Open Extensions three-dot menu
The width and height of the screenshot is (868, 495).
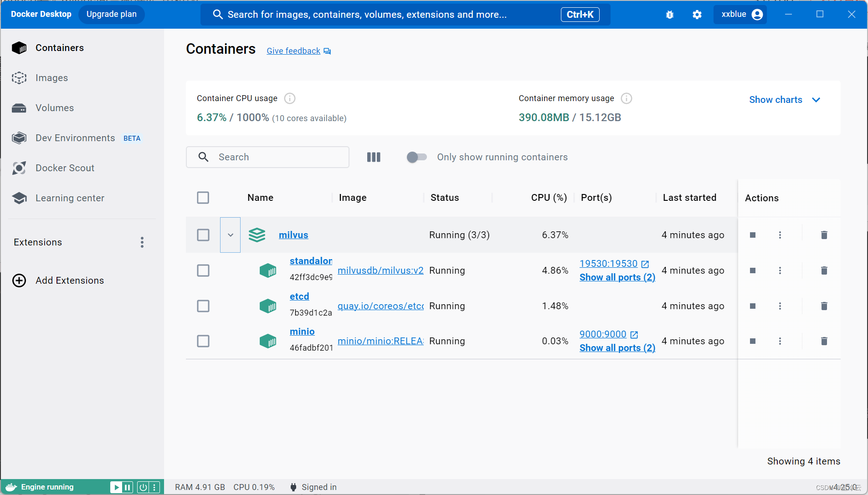[142, 242]
